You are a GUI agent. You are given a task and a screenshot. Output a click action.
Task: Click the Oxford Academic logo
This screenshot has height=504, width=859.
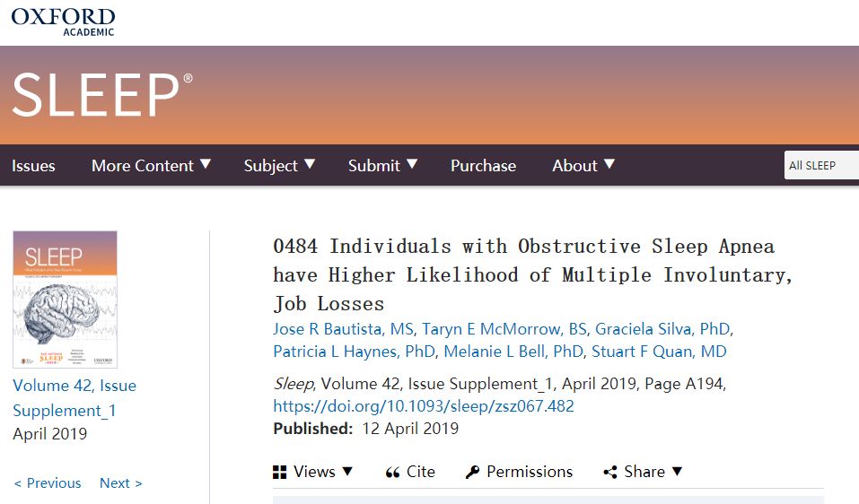coord(63,22)
